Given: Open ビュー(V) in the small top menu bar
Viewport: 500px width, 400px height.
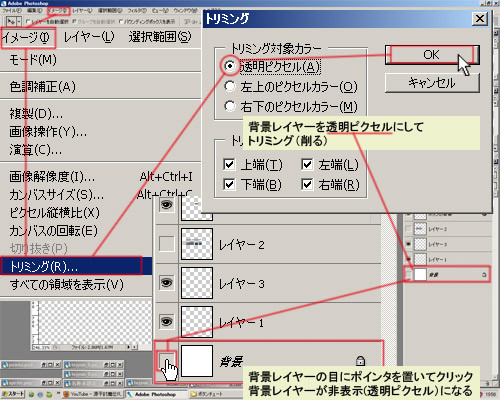Looking at the screenshot, I should tap(161, 11).
